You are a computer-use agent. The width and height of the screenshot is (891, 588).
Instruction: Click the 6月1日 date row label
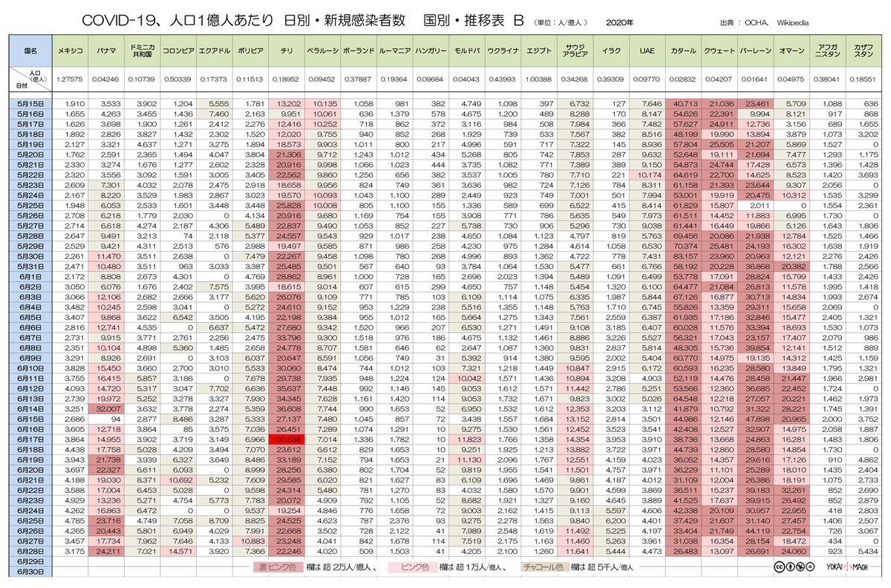(32, 276)
